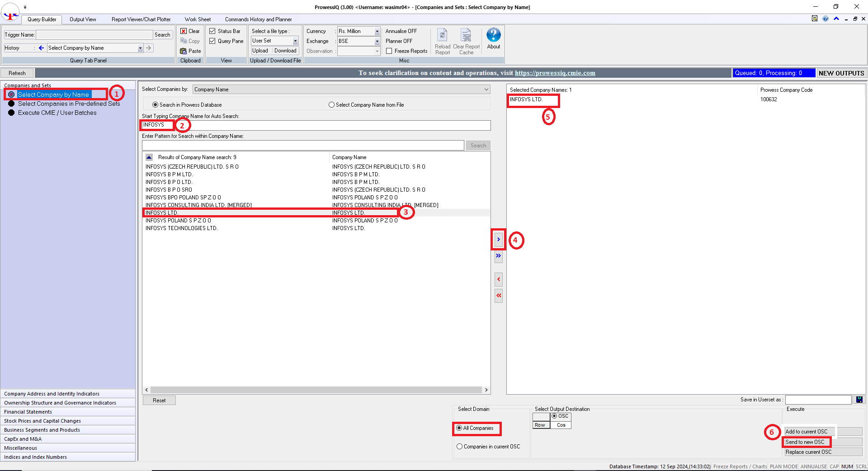Select INFOSYS B P M LTD. result row
This screenshot has width=868, height=471.
coord(316,174)
